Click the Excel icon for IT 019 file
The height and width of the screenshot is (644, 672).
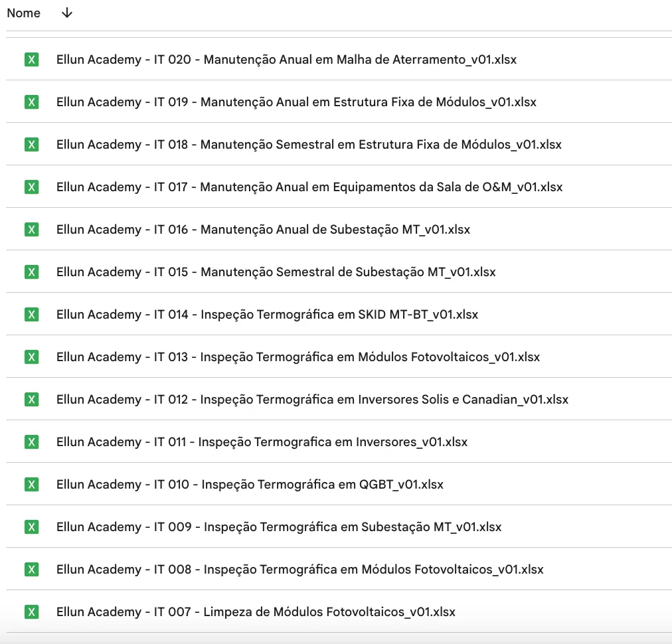31,102
